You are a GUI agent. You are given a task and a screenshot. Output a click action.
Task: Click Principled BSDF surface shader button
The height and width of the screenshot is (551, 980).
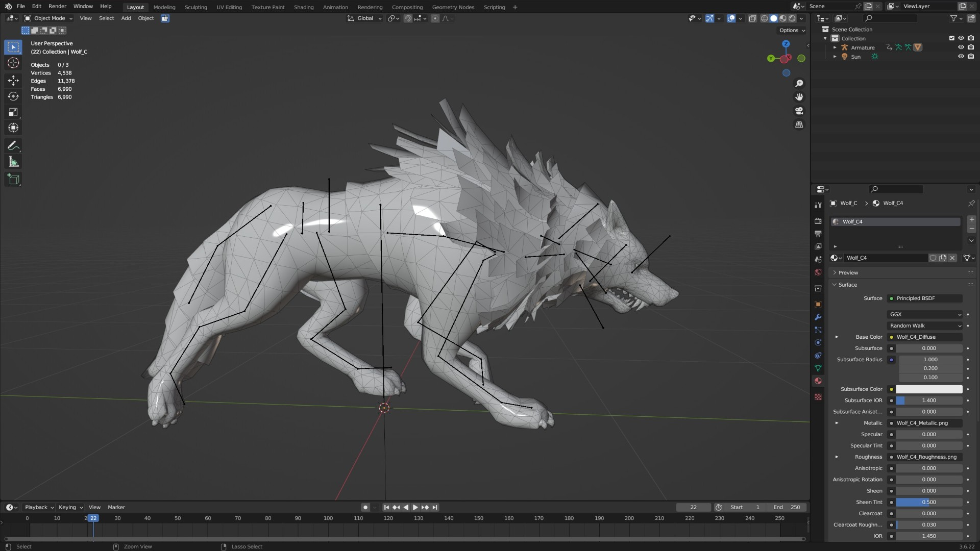tap(925, 298)
